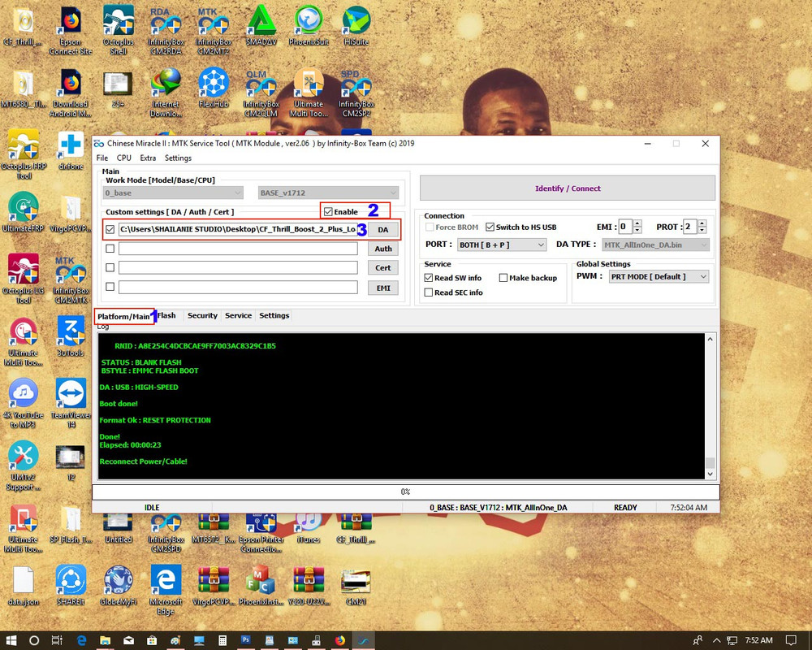Switch to the Flash tab

[x=166, y=315]
